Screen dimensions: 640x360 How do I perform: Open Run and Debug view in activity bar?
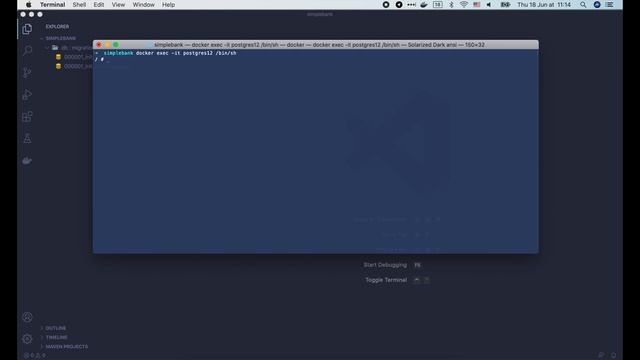[x=27, y=95]
